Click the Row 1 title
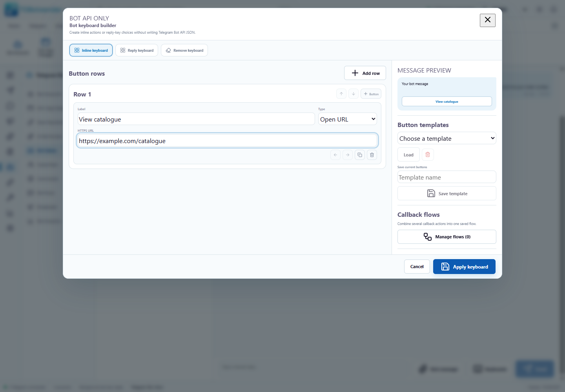Viewport: 565px width, 392px height. 82,94
